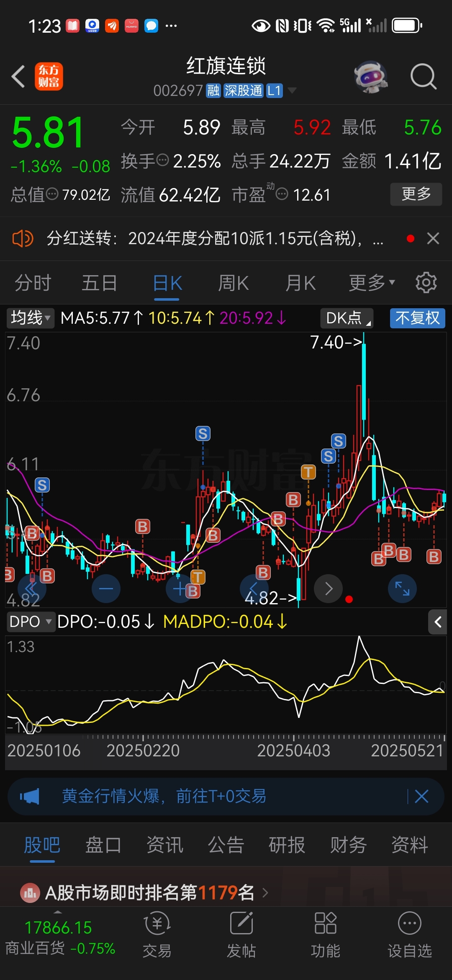Tap the topmost S sell marker

pyautogui.click(x=203, y=433)
